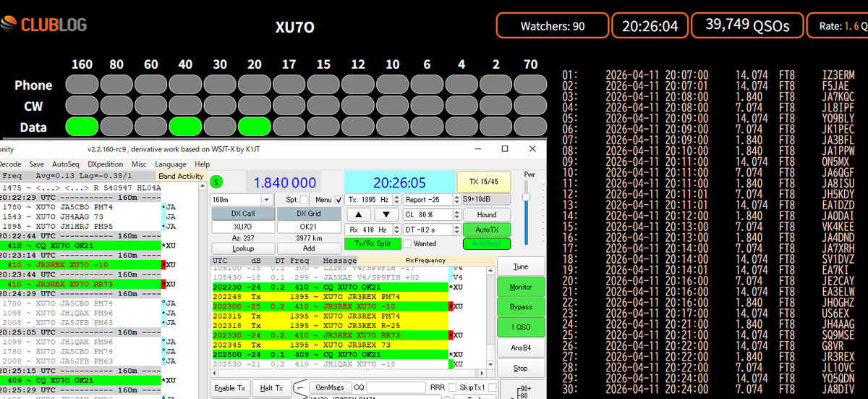Click the AnsB4 button
Image resolution: width=868 pixels, height=399 pixels.
tap(521, 348)
